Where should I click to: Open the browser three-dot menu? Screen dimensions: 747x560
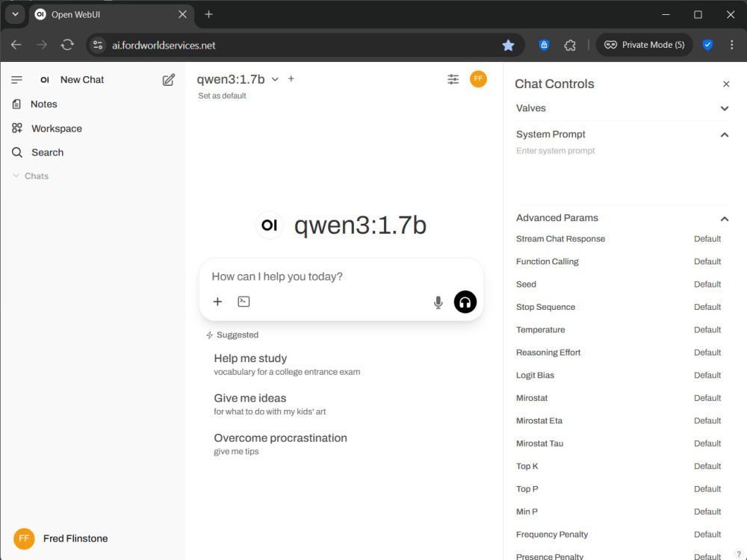click(732, 45)
